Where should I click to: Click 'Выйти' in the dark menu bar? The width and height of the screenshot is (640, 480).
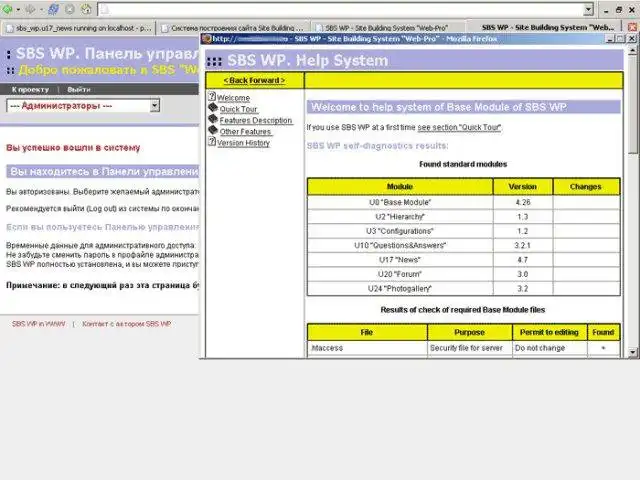pyautogui.click(x=79, y=89)
